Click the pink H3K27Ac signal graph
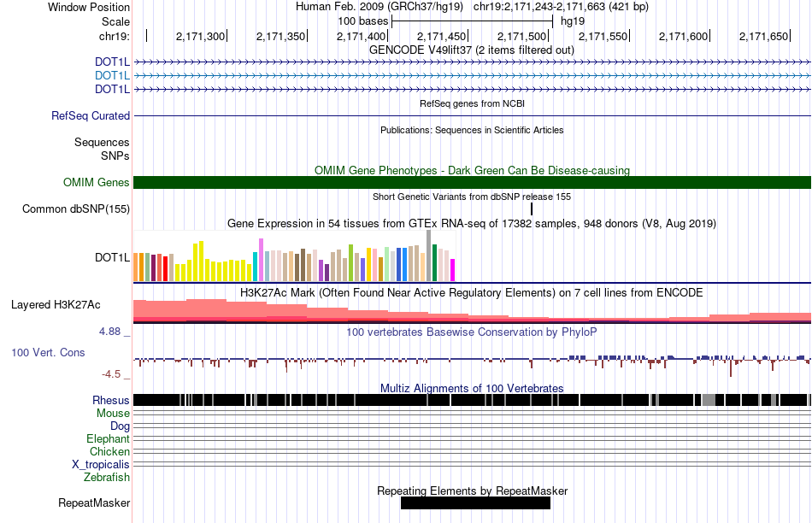The height and width of the screenshot is (523, 812). coord(472,311)
